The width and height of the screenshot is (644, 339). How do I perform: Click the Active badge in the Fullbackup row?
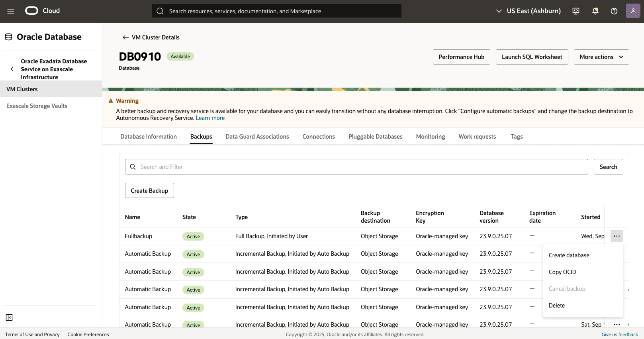pyautogui.click(x=194, y=237)
